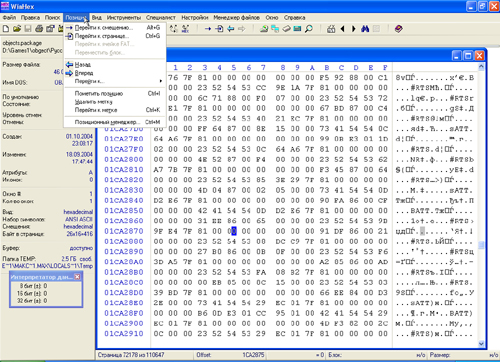Choose 'Пометить позицию' menu entry

115,94
